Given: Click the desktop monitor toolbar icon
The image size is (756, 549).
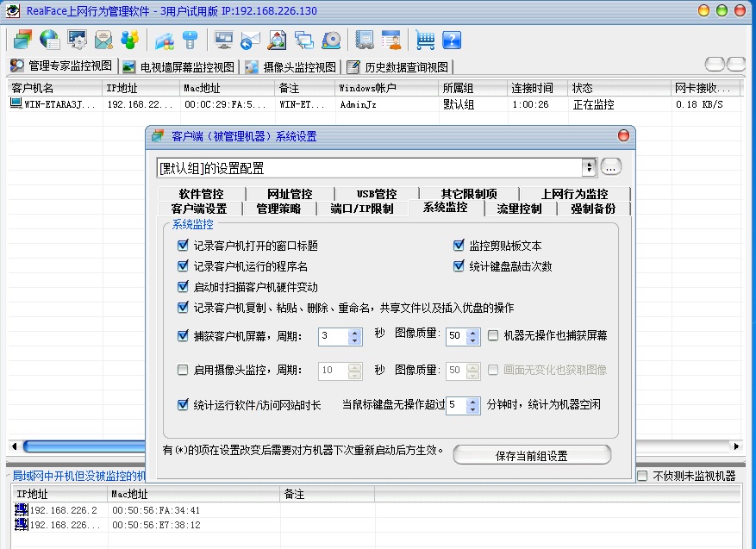Looking at the screenshot, I should tap(224, 40).
